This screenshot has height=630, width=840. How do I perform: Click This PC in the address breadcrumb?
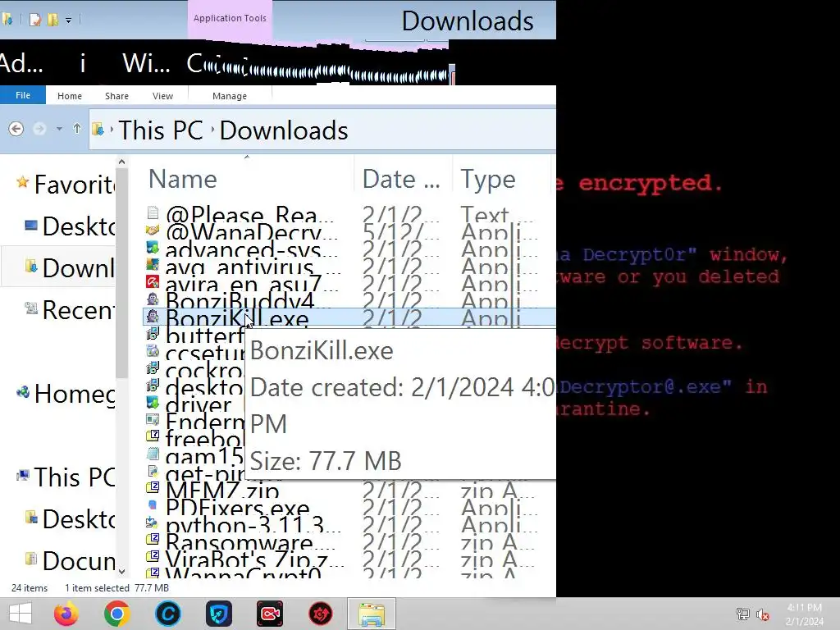[x=161, y=130]
